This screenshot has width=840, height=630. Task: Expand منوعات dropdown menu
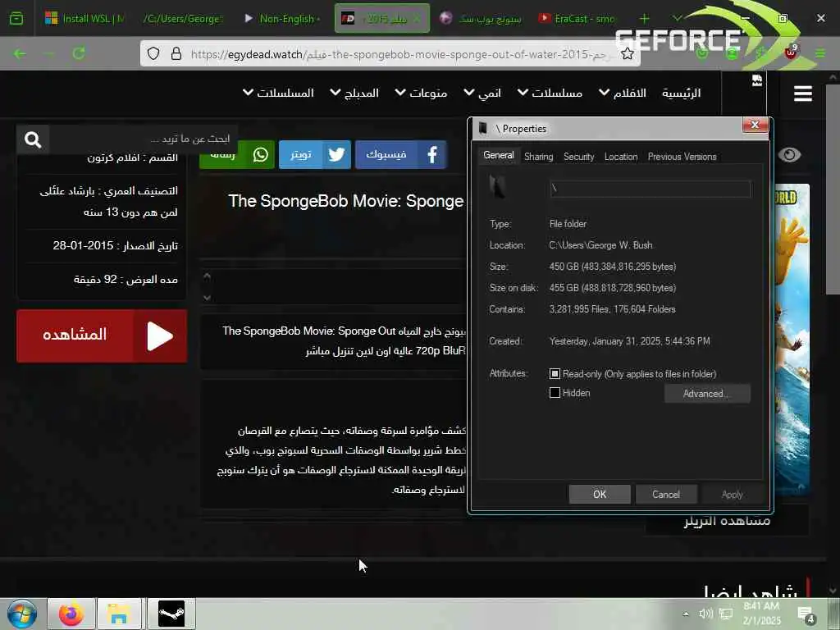(421, 93)
